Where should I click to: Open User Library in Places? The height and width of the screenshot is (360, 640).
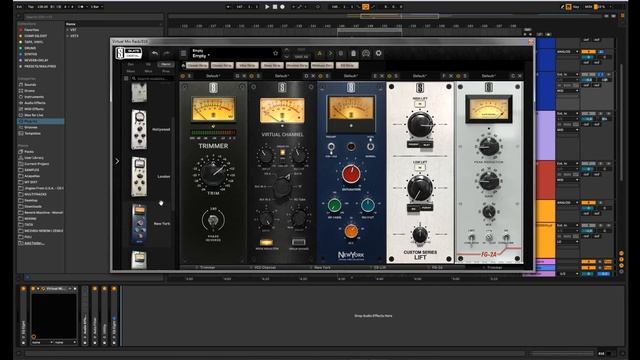(34, 158)
